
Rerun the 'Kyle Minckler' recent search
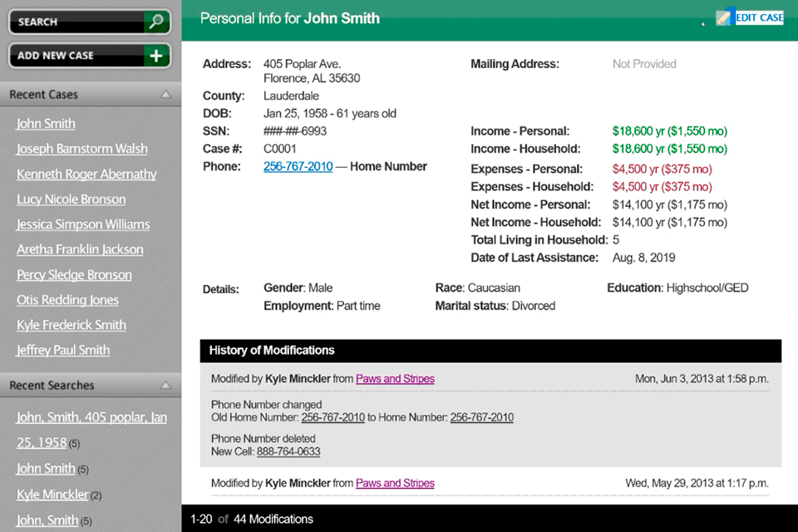(52, 495)
